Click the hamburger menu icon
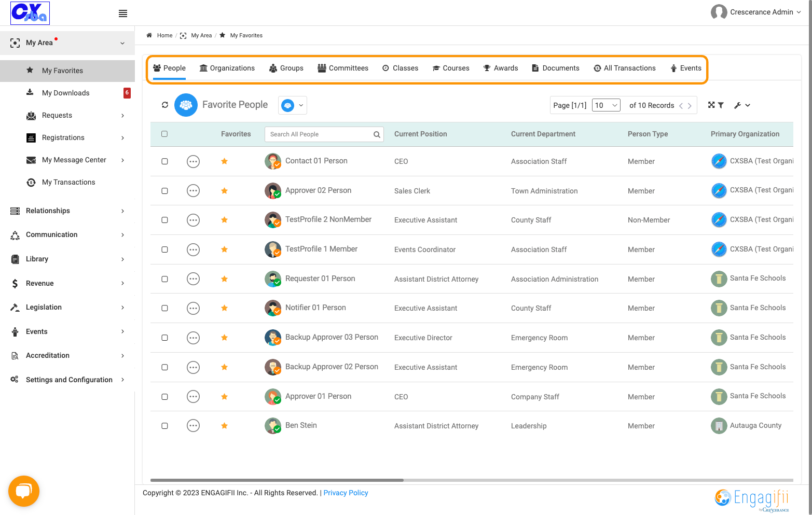Screen dimensions: 812x515 tap(123, 13)
